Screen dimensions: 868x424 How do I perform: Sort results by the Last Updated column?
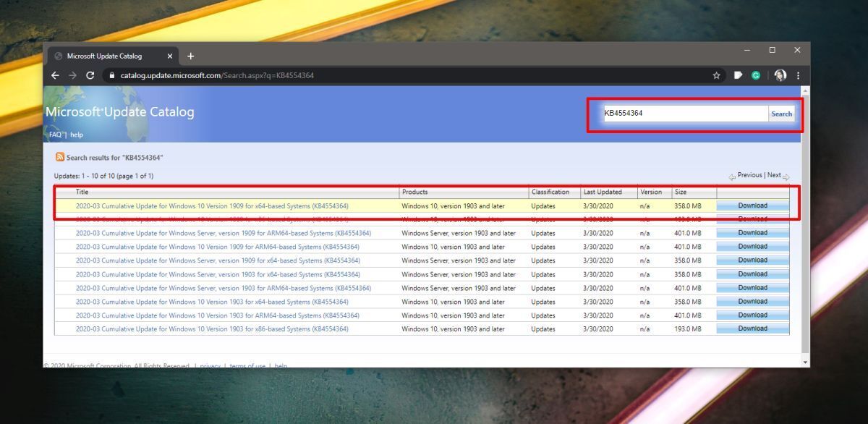coord(603,192)
